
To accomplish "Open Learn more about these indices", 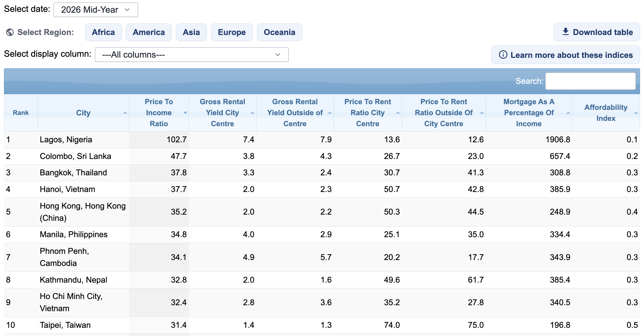I will coord(565,55).
